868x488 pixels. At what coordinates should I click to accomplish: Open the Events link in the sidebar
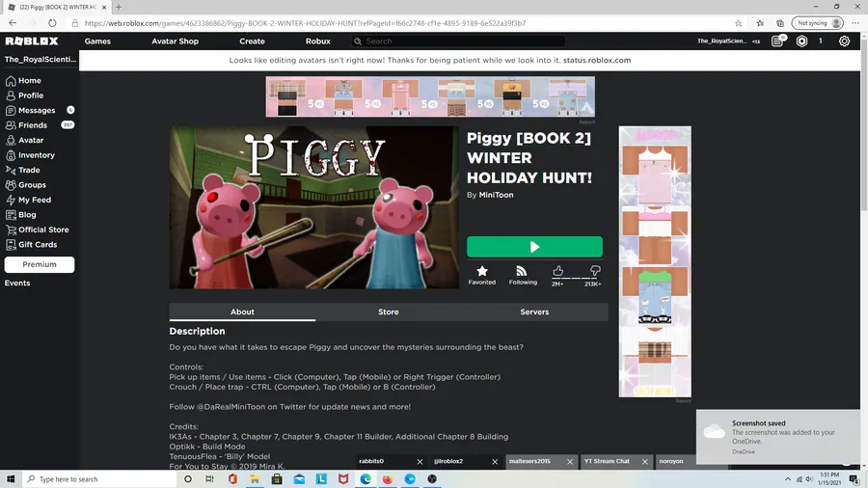(x=17, y=284)
